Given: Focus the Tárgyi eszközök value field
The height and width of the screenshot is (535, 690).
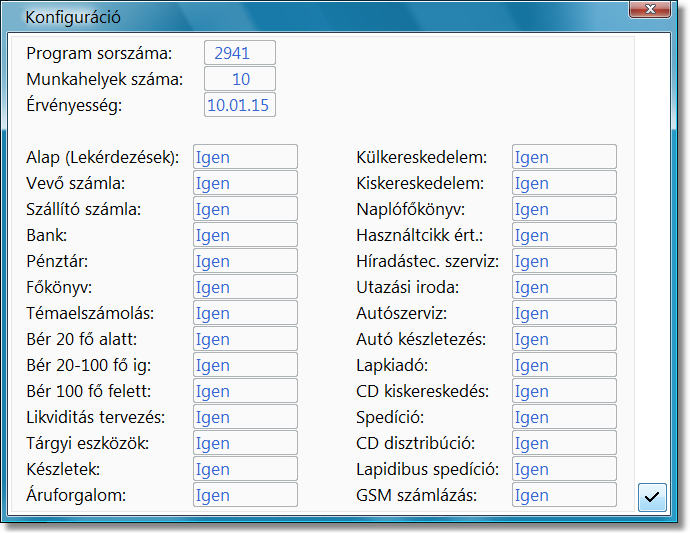Looking at the screenshot, I should 245,442.
